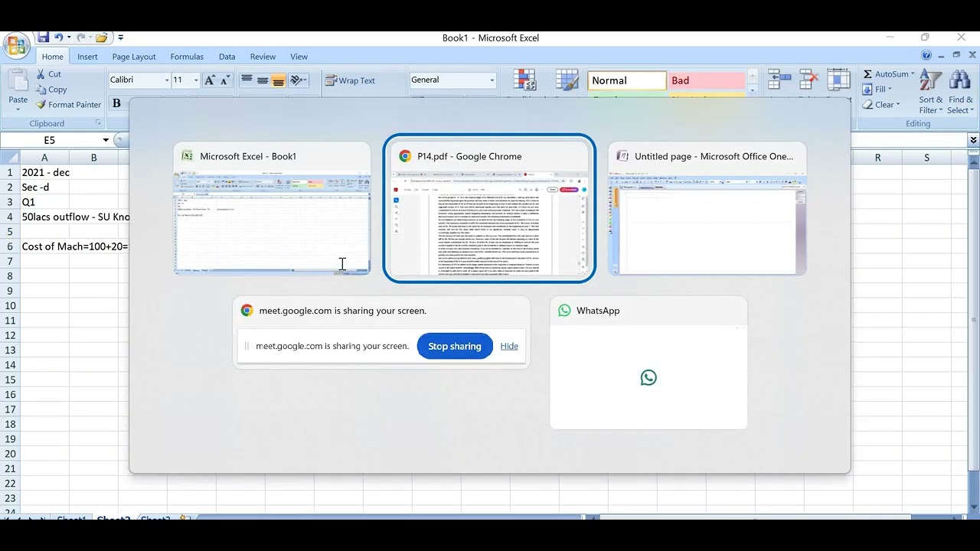Expand the formula bar chevron
980x551 pixels.
[973, 140]
